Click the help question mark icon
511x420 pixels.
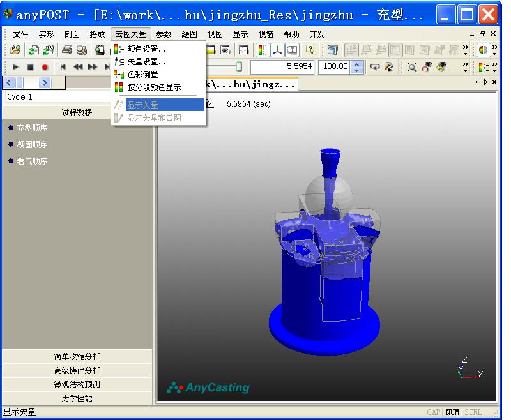pyautogui.click(x=310, y=50)
